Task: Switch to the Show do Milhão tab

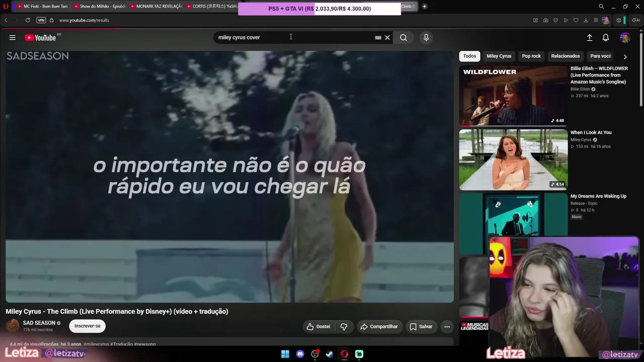Action: pyautogui.click(x=99, y=7)
